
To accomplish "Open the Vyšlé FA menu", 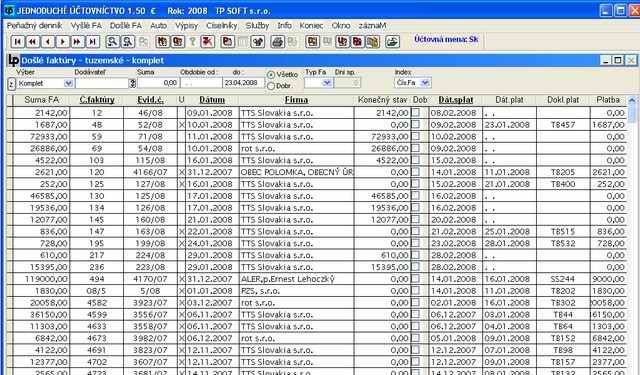I will click(86, 26).
